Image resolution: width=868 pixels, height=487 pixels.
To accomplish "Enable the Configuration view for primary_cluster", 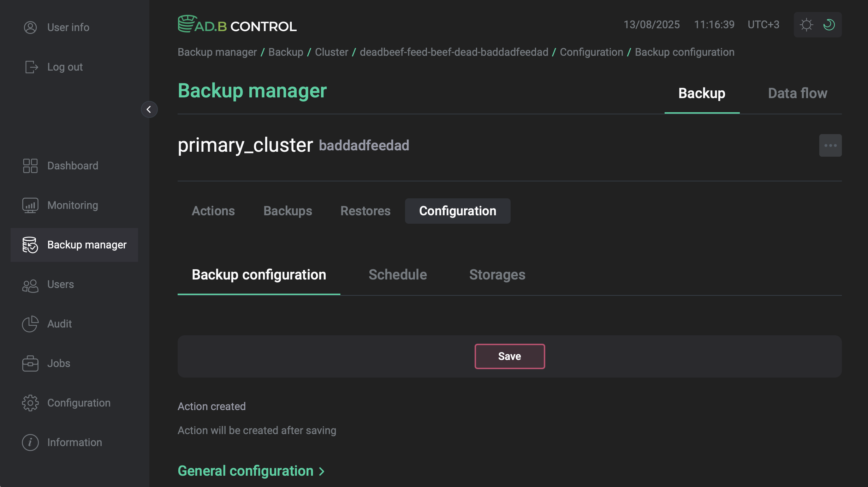I will point(457,211).
